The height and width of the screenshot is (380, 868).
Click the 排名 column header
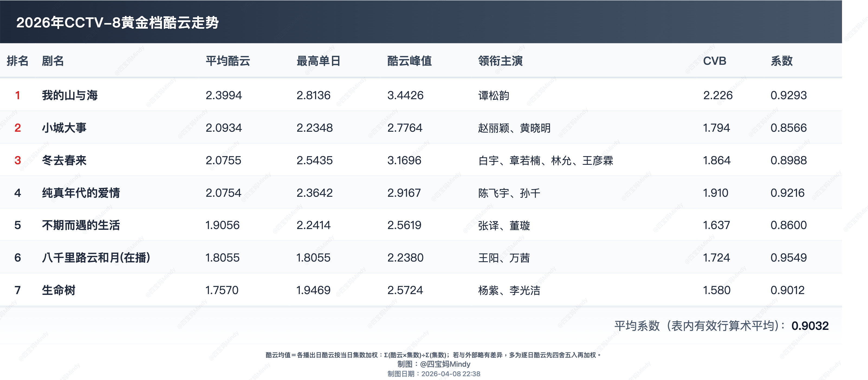pos(18,61)
